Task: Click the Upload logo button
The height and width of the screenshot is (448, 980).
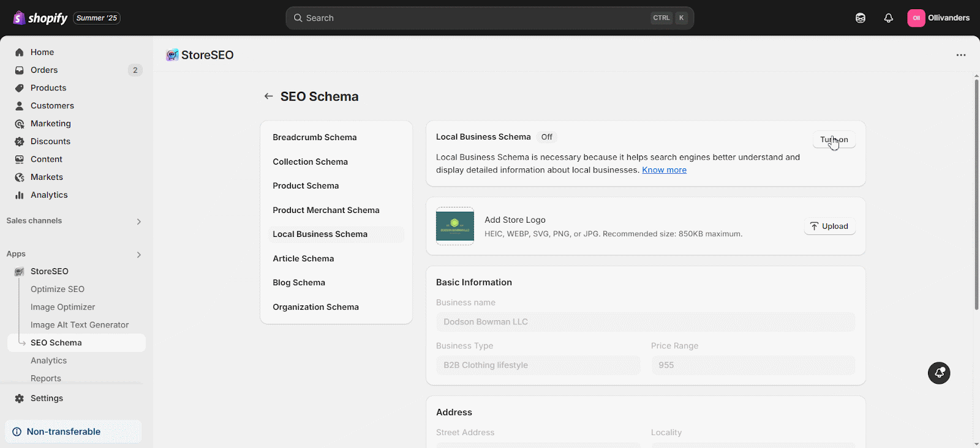Action: click(x=829, y=226)
